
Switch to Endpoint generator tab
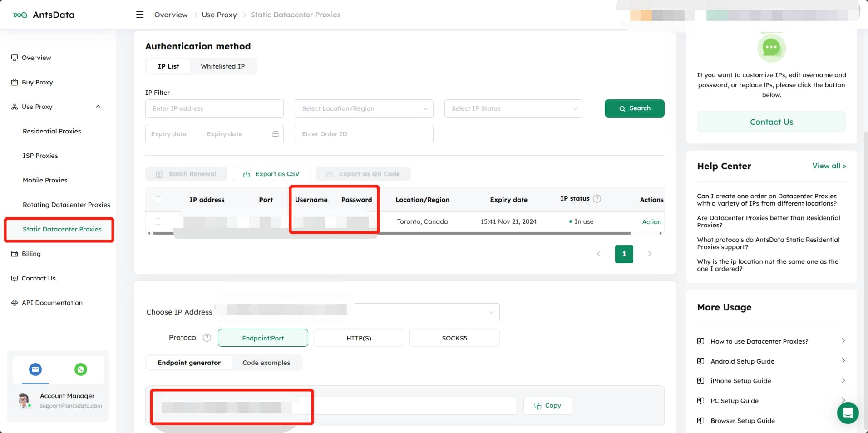189,363
